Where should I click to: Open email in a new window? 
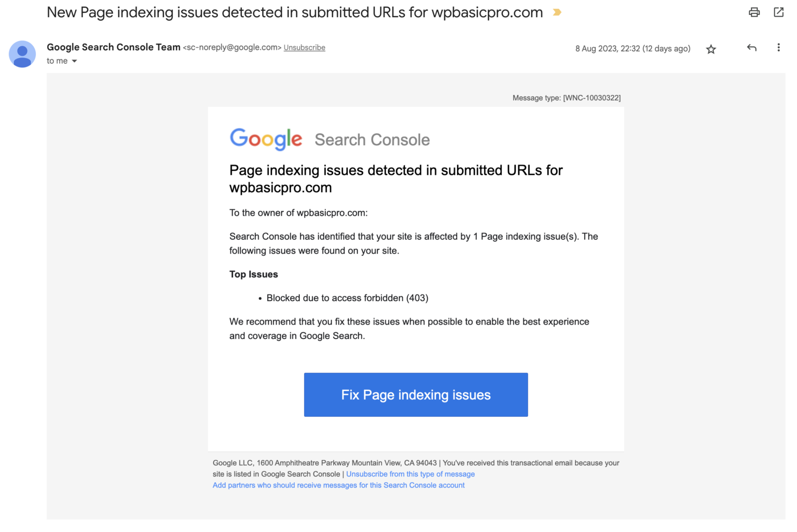[x=778, y=12]
